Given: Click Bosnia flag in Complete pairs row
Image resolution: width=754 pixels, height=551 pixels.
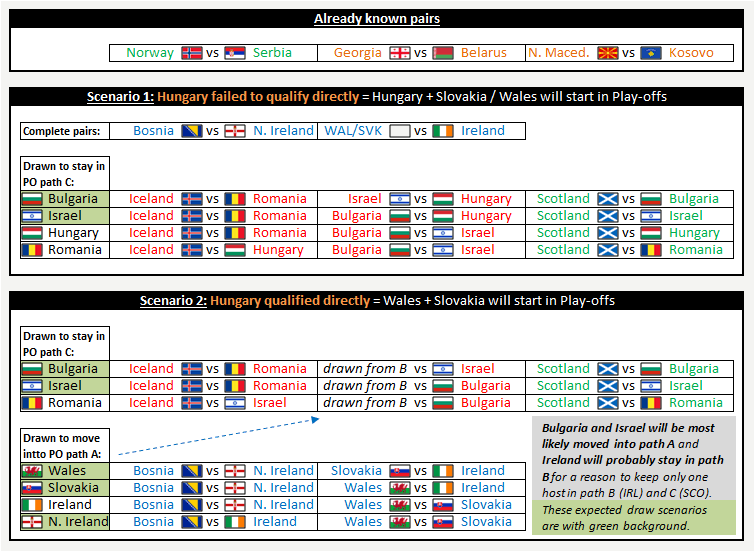Looking at the screenshot, I should (x=191, y=131).
